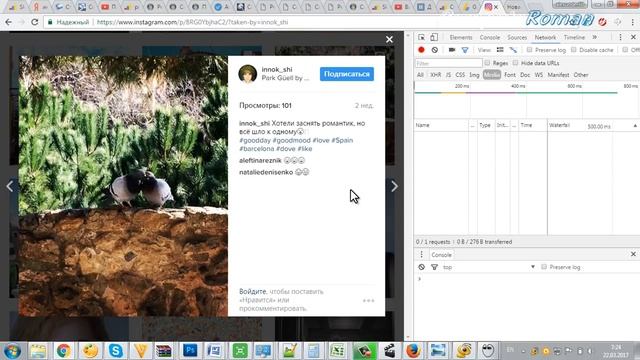Open the #Spain hashtag
This screenshot has width=640, height=360.
click(x=342, y=140)
